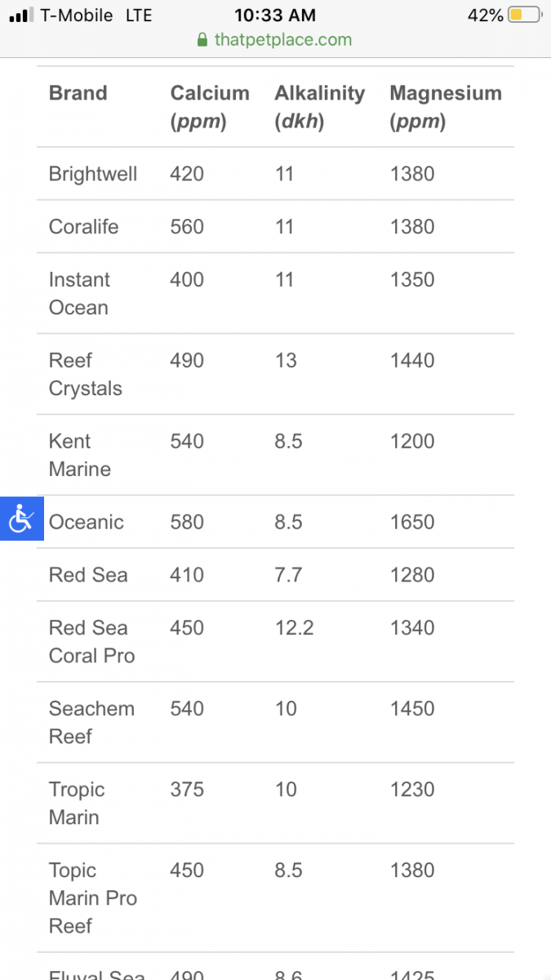Tap the cellular signal bars icon
Viewport: 551px width, 980px height.
pos(20,15)
